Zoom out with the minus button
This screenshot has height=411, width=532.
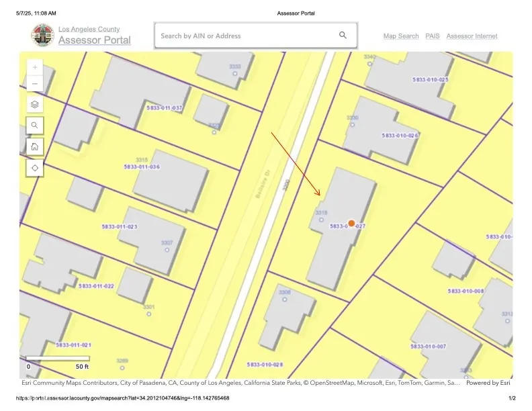point(35,84)
